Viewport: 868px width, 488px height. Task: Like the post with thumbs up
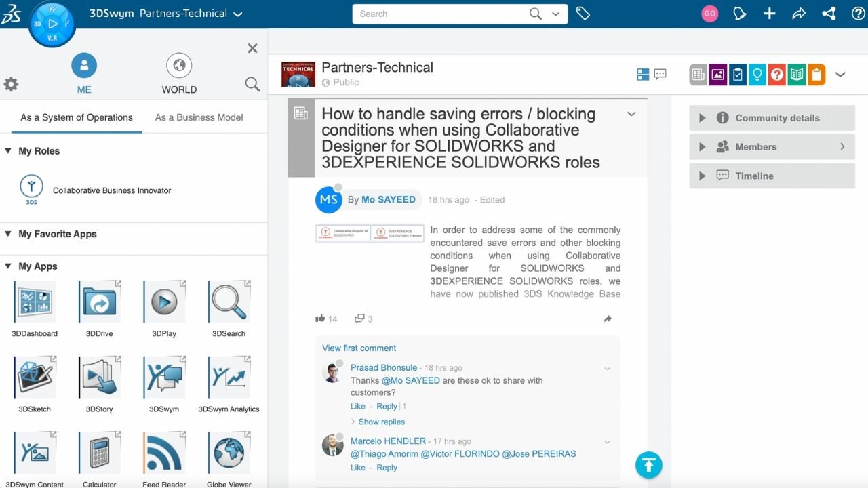pyautogui.click(x=320, y=319)
